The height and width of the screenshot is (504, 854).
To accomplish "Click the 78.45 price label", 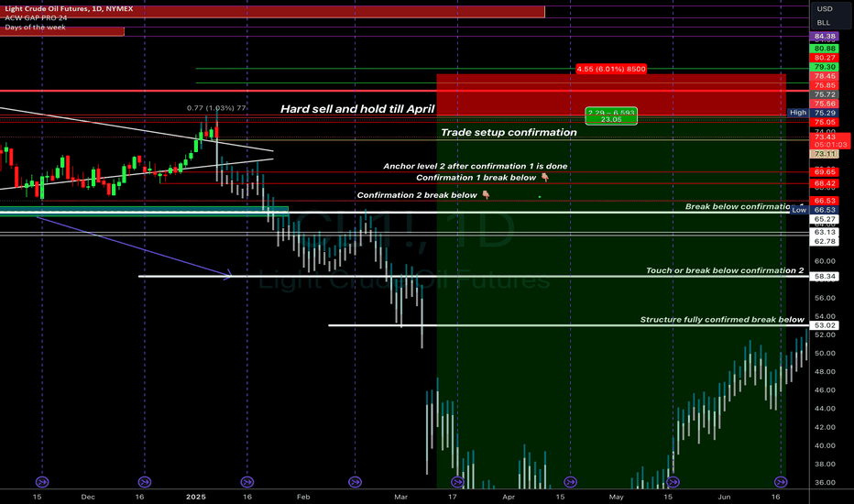I will point(825,76).
